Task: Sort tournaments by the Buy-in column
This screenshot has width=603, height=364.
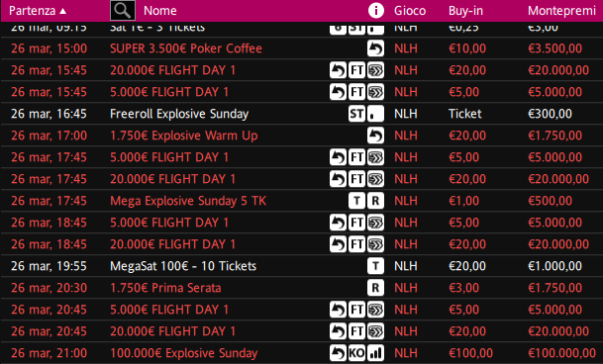Action: coord(465,10)
